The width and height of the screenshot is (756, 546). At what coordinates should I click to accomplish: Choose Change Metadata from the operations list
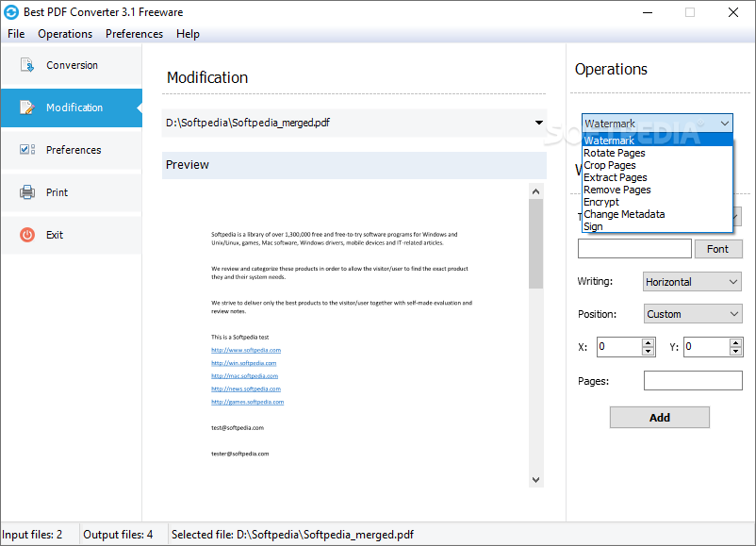click(x=657, y=214)
